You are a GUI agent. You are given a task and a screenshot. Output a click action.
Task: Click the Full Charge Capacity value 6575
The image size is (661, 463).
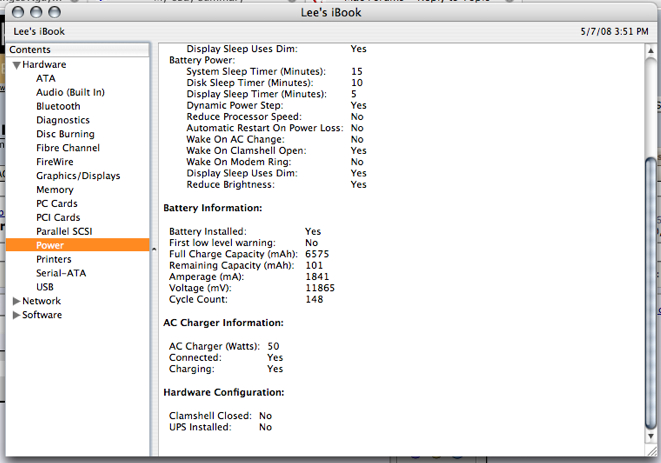tap(317, 254)
